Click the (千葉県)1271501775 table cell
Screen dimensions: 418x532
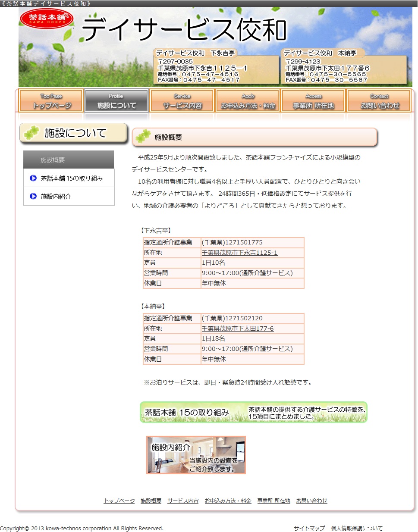coord(252,242)
